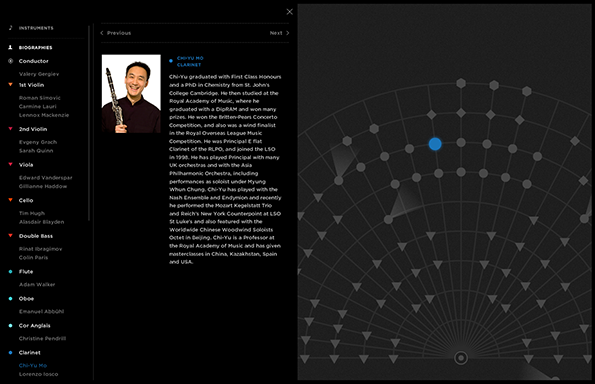Select the 2nd Violin category

33,129
